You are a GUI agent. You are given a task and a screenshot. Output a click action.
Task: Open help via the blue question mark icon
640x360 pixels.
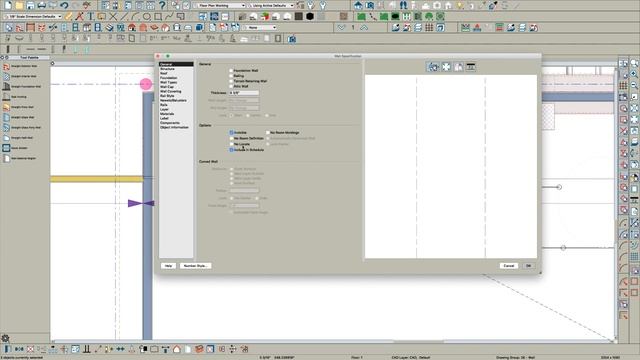pyautogui.click(x=162, y=5)
